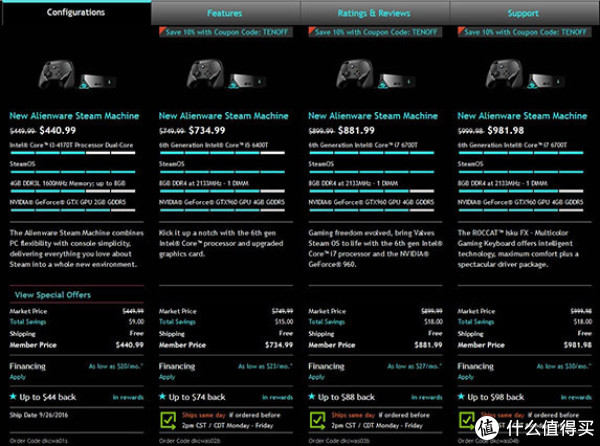The width and height of the screenshot is (600, 446).
Task: Click Member Price $881.99 value
Action: pyautogui.click(x=428, y=345)
